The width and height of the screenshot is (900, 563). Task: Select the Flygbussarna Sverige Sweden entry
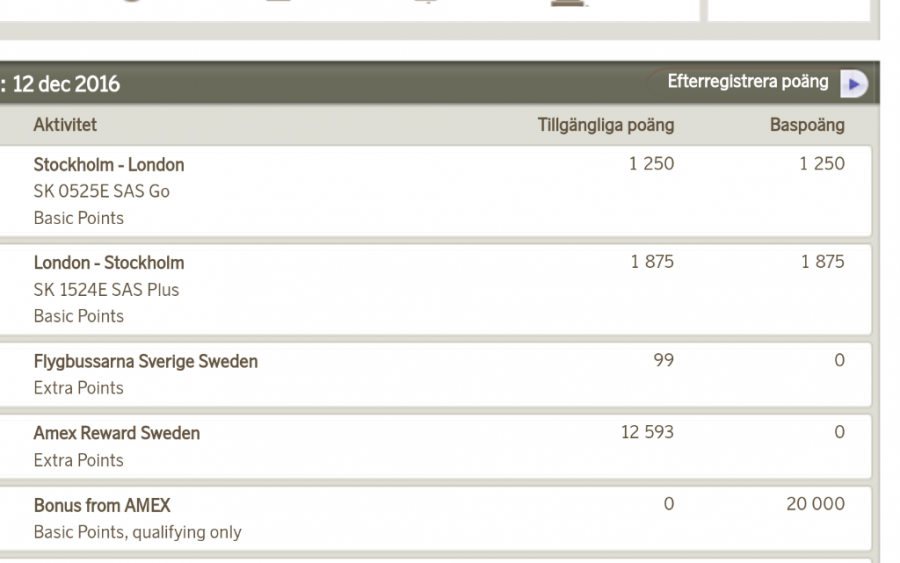coord(145,362)
